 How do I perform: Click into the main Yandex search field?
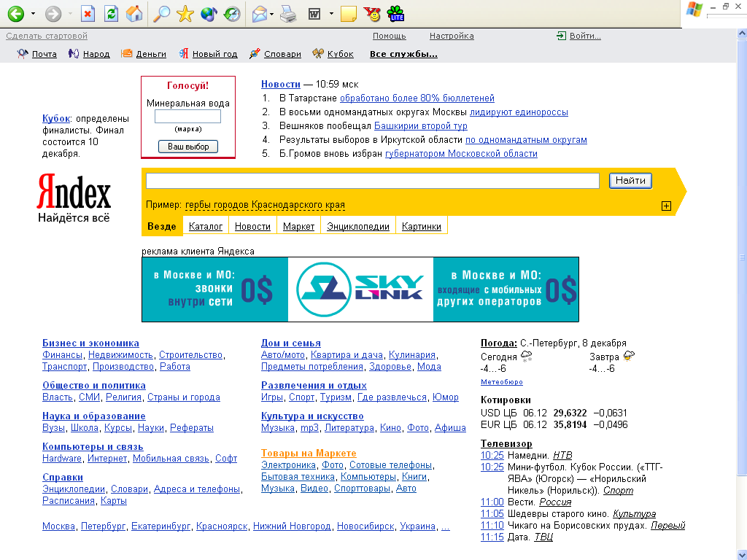(373, 181)
